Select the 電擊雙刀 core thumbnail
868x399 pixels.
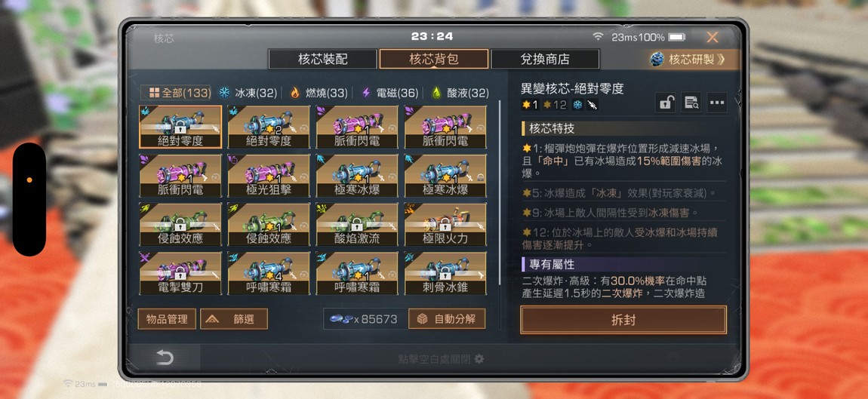(x=180, y=273)
